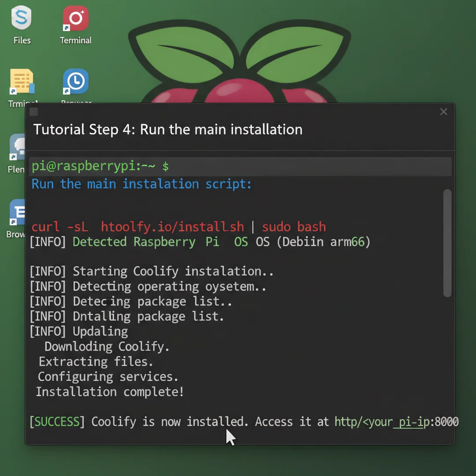The width and height of the screenshot is (476, 476).
Task: Open the Brow desktop icon
Action: [x=17, y=212]
